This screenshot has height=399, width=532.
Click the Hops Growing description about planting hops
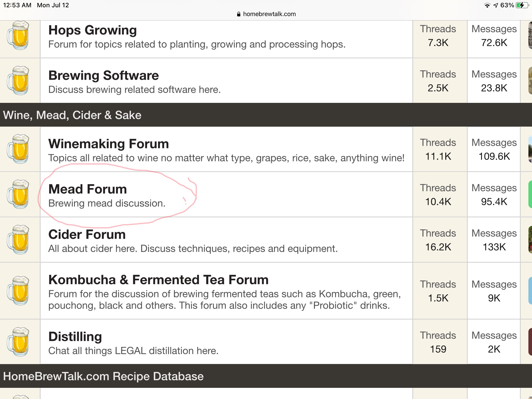click(x=197, y=44)
